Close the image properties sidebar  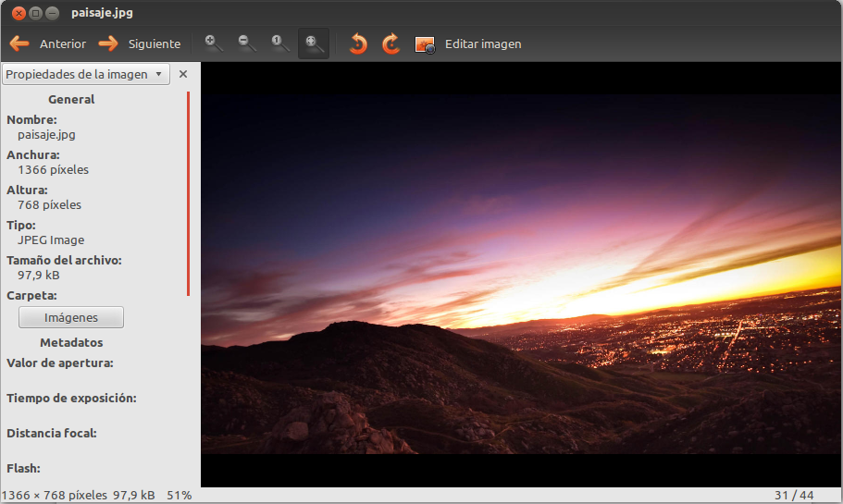[183, 74]
